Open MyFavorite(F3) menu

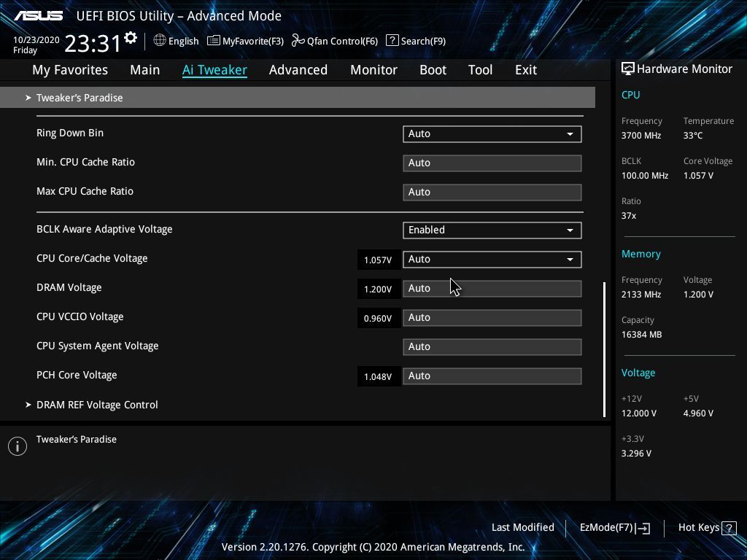pos(253,41)
